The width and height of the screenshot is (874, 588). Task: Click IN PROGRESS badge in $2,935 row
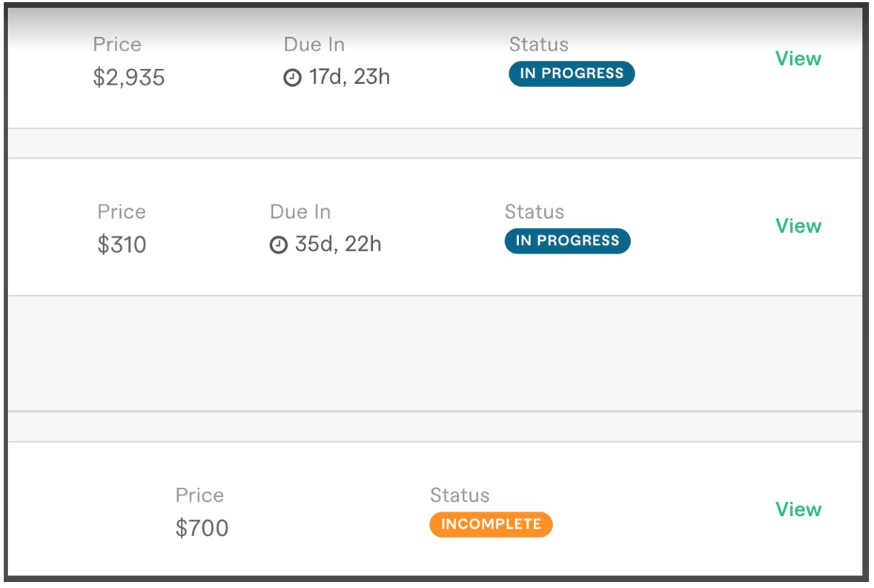point(571,73)
